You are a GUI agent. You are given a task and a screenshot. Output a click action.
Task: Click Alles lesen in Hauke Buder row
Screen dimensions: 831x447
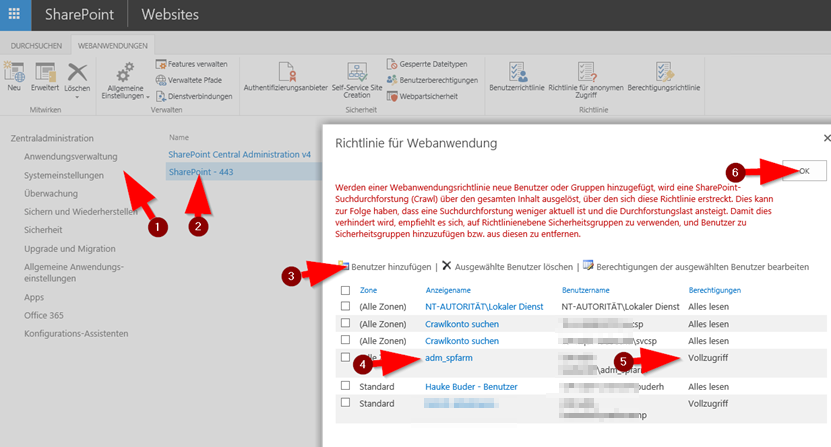click(x=708, y=387)
